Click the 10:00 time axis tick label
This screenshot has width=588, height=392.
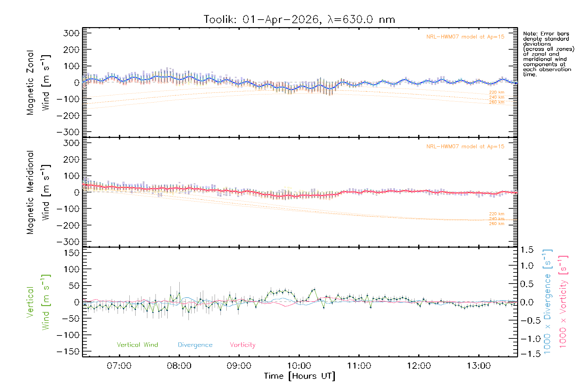[x=299, y=366]
